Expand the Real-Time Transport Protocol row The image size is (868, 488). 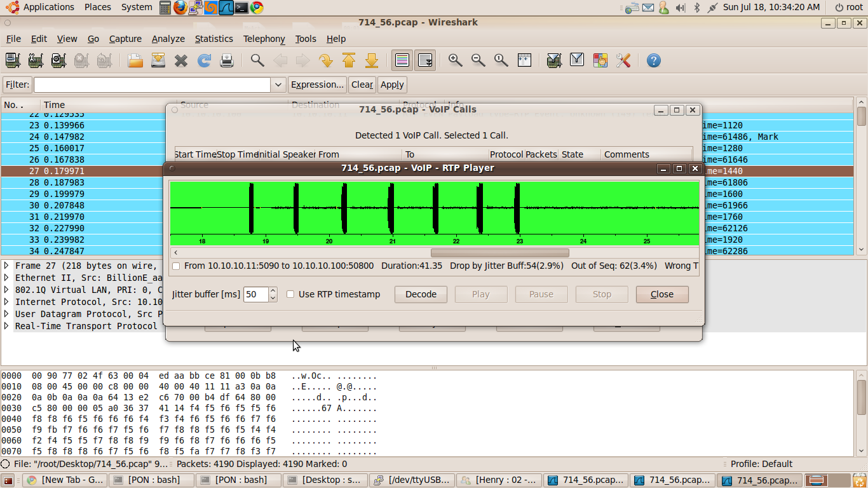tap(6, 326)
